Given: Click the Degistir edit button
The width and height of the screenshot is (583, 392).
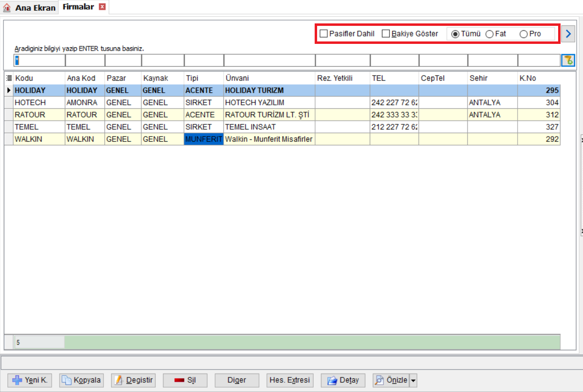Looking at the screenshot, I should pyautogui.click(x=134, y=380).
